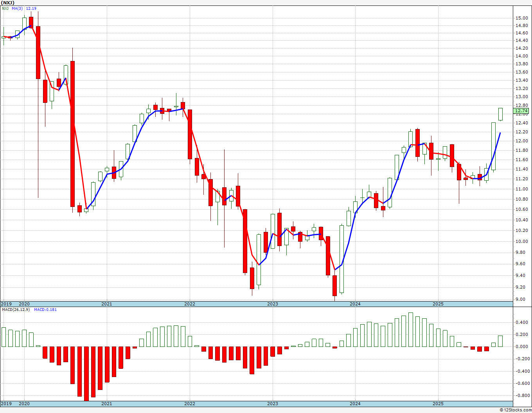Click the 12.19 moving average value
532x413 pixels.
coord(31,8)
